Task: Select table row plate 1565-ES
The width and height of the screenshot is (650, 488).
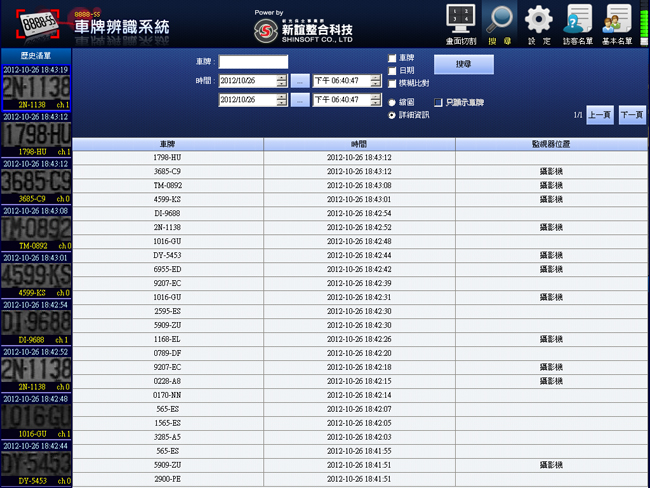Action: (360, 423)
